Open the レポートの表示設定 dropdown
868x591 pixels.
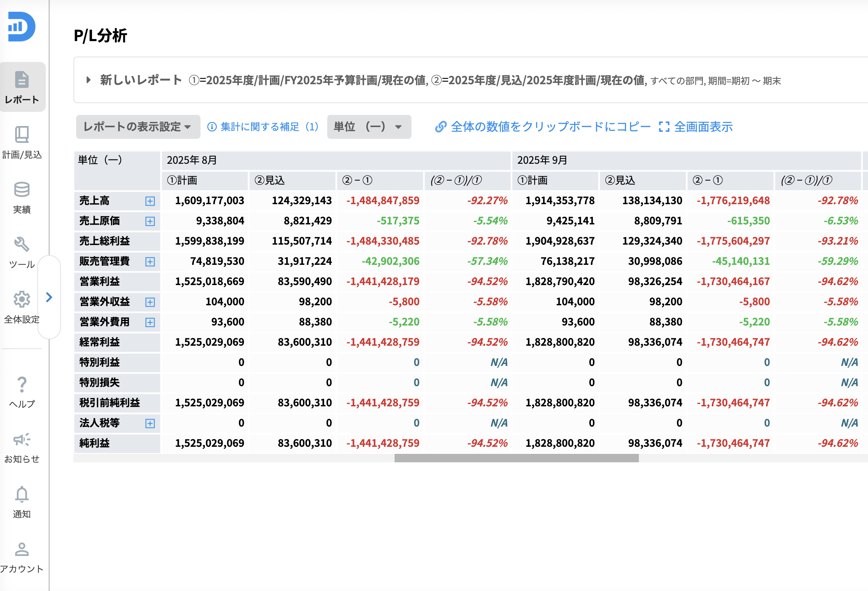[137, 127]
